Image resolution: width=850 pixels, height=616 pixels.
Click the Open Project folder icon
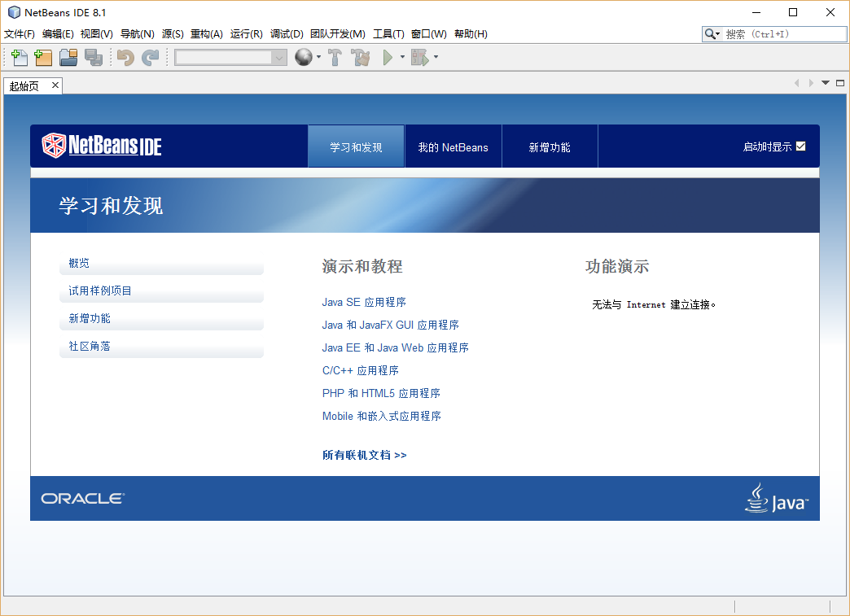pyautogui.click(x=68, y=58)
